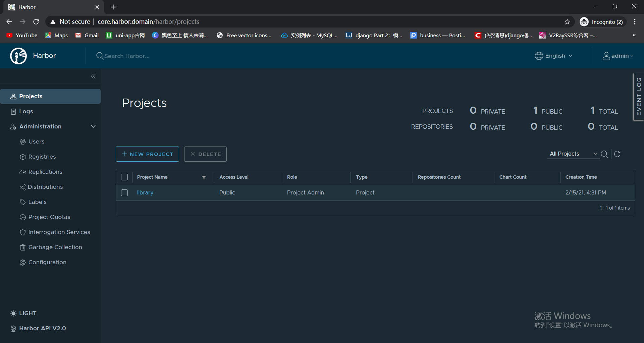
Task: Click the Project Admin role cell
Action: pos(305,192)
